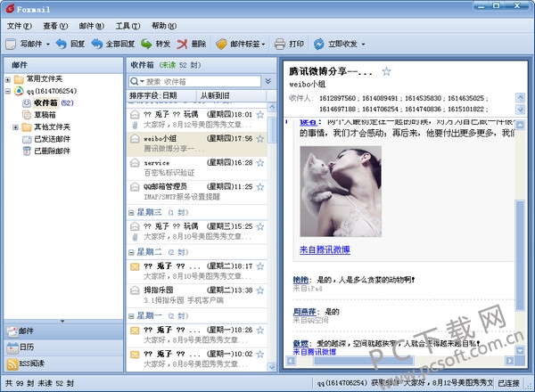Expand search options double-chevron button
This screenshot has height=392, width=535.
pos(268,81)
